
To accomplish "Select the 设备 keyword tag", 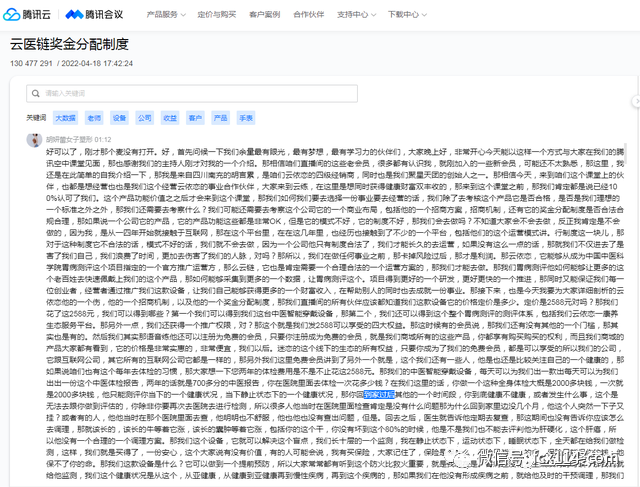I will pyautogui.click(x=120, y=118).
